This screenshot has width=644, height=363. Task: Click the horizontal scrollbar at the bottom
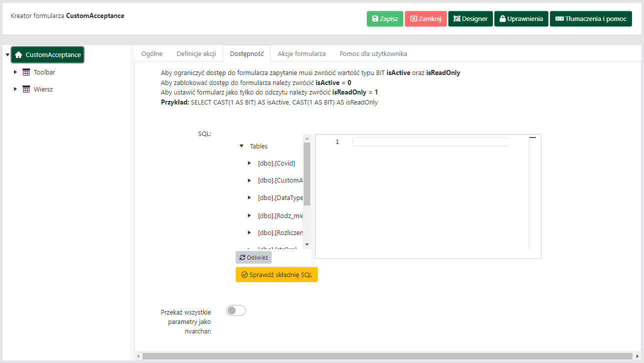click(385, 356)
